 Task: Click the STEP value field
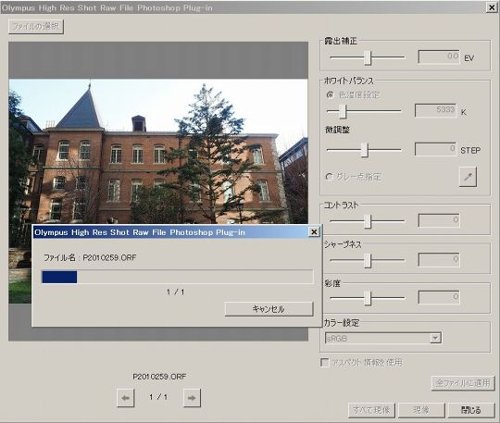(x=435, y=149)
